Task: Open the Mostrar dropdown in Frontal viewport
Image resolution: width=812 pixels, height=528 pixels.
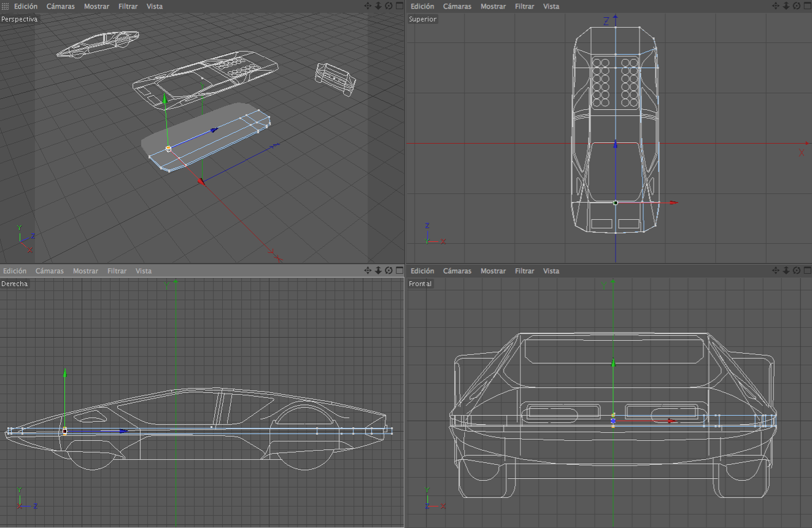Action: (x=494, y=271)
